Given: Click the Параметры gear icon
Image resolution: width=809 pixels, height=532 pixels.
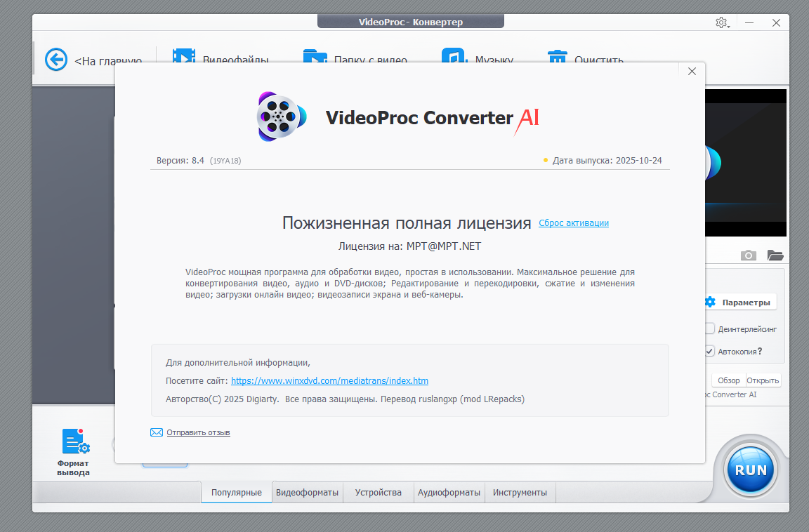Looking at the screenshot, I should click(711, 302).
